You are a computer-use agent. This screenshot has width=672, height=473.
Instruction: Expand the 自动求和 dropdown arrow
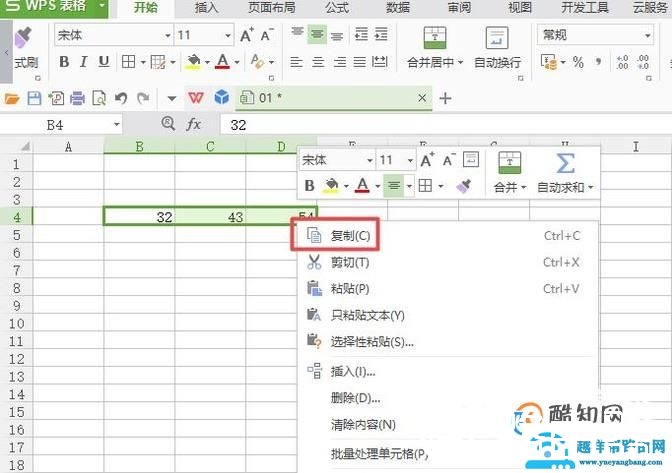tap(591, 187)
